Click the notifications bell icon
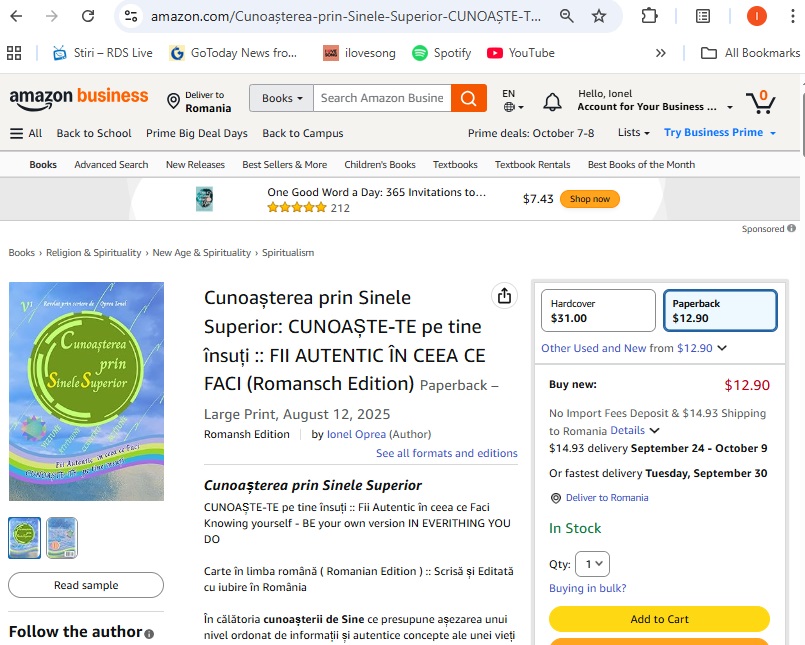805x645 pixels. click(x=552, y=101)
